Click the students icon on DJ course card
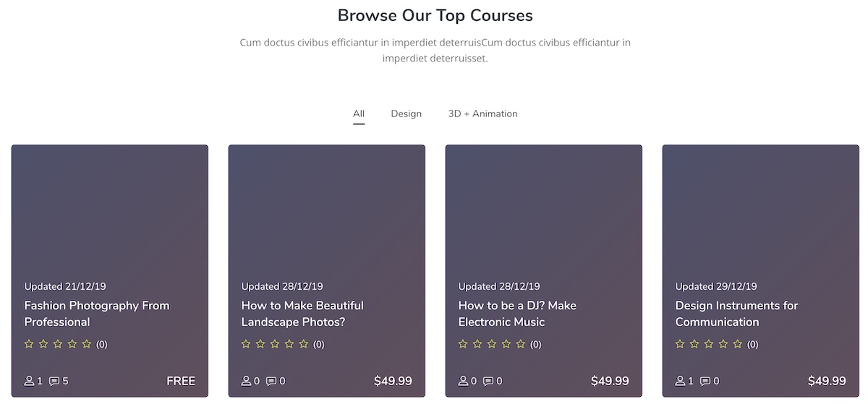 [464, 381]
